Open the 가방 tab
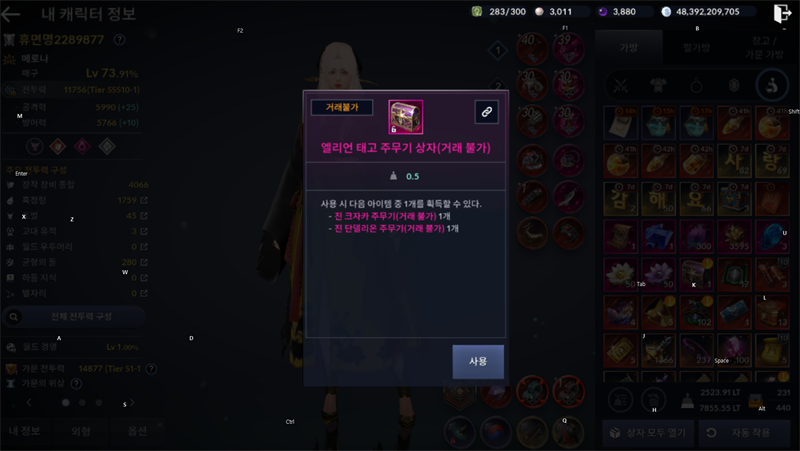 629,47
